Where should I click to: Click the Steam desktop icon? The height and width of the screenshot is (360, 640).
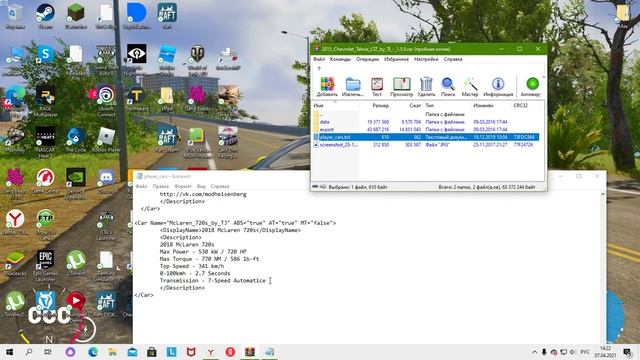(x=45, y=16)
